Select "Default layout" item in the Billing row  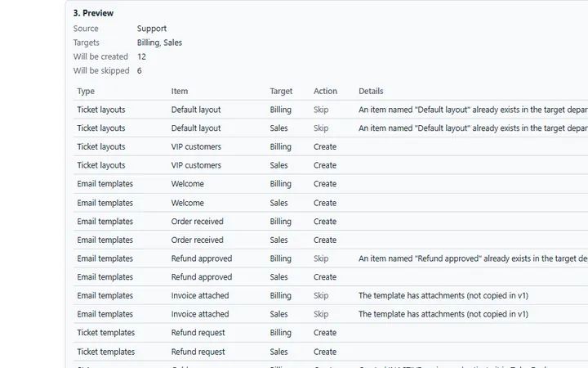click(x=196, y=110)
